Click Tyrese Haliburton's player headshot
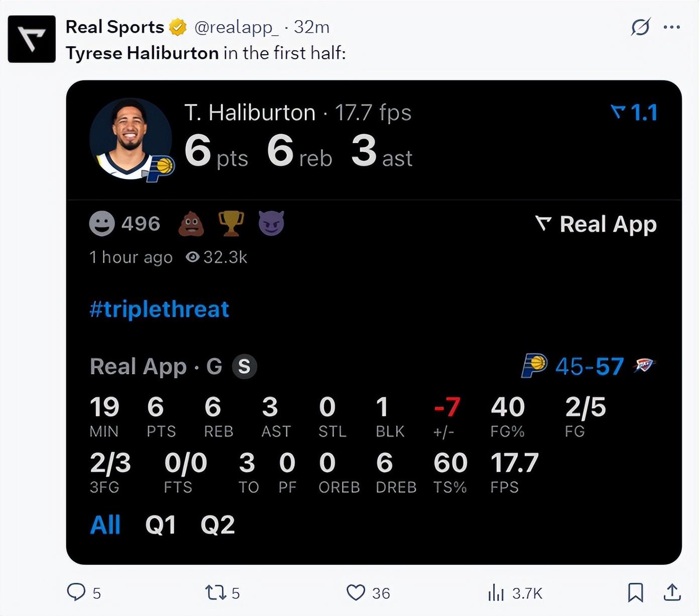The image size is (699, 616). coord(131,139)
